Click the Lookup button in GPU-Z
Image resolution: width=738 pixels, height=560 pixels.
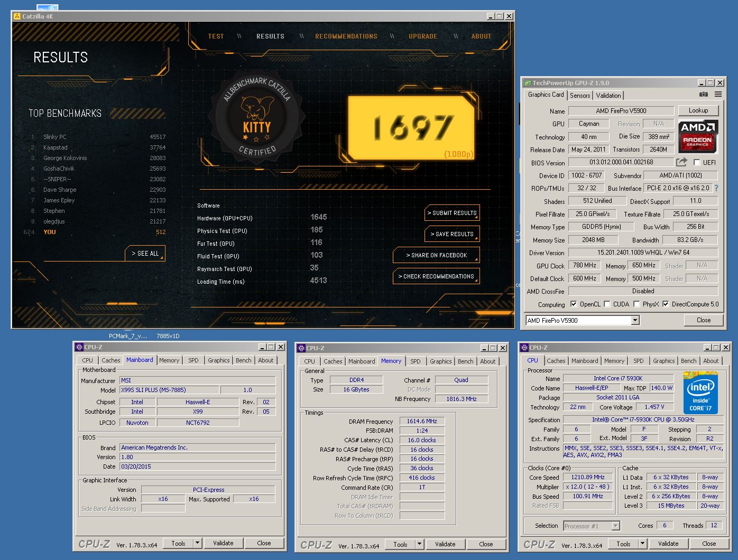[698, 110]
